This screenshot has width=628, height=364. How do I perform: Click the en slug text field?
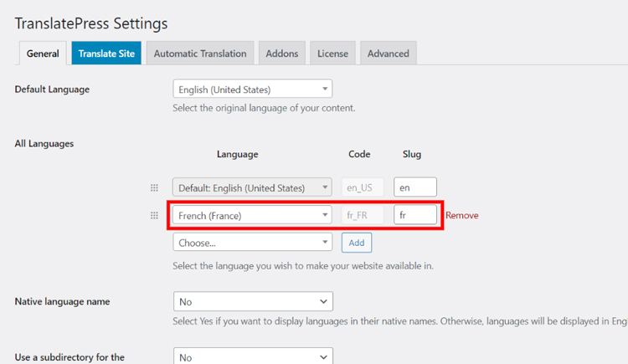coord(415,187)
